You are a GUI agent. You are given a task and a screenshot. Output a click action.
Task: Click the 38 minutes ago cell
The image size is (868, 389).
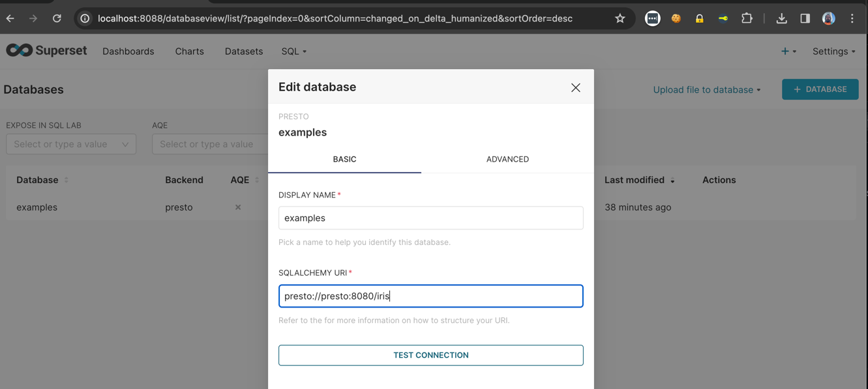638,207
